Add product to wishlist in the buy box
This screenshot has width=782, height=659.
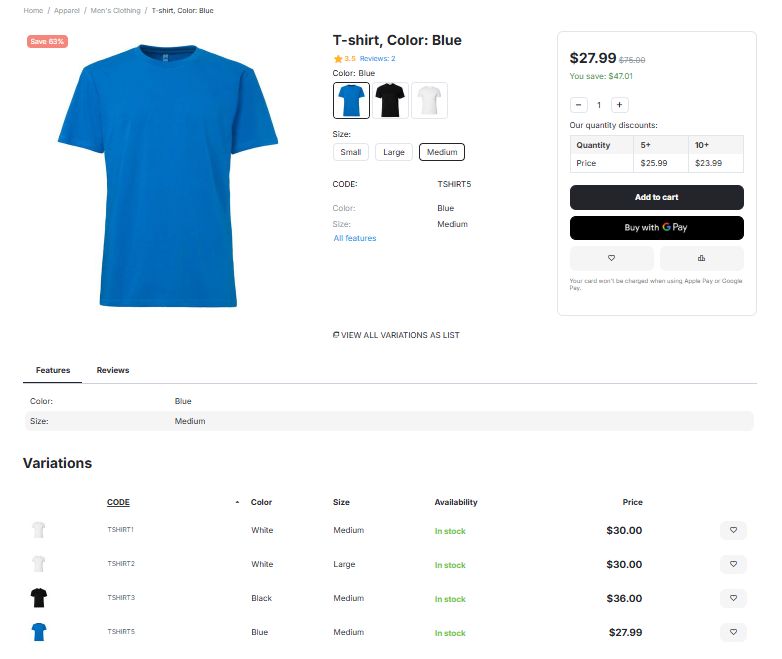pyautogui.click(x=611, y=258)
